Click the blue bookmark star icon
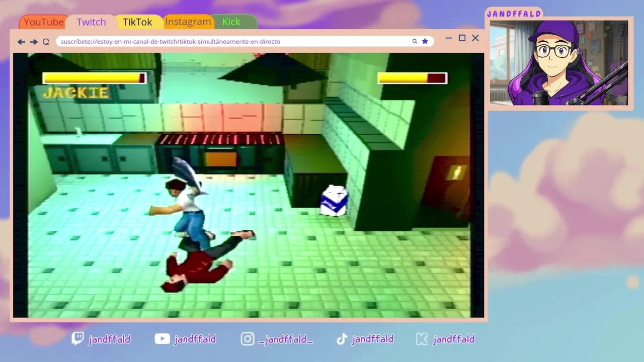 [425, 41]
